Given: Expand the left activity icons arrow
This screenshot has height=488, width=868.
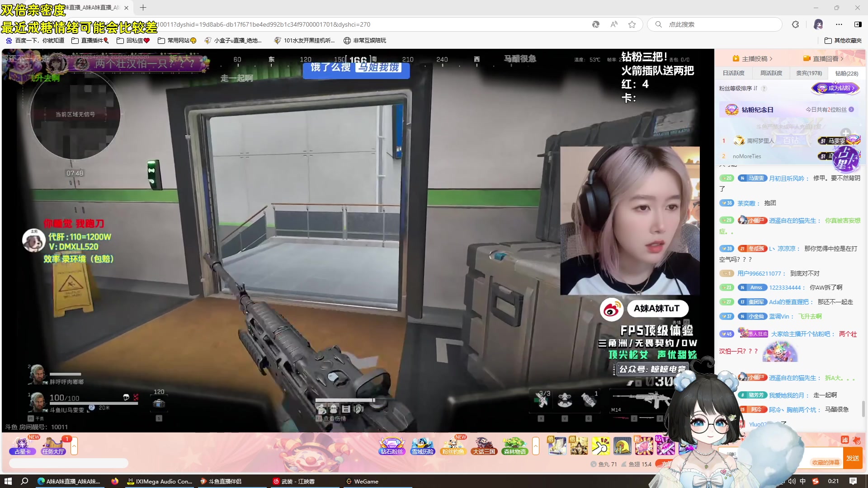Looking at the screenshot, I should (x=74, y=446).
